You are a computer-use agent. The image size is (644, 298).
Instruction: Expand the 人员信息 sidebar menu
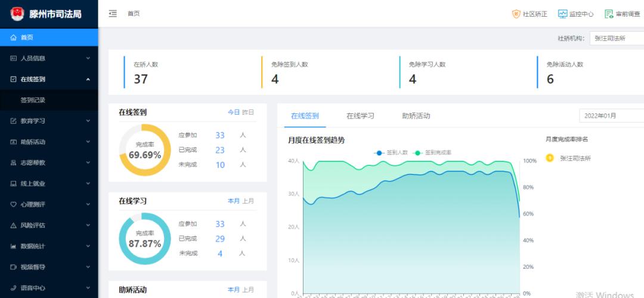click(48, 59)
